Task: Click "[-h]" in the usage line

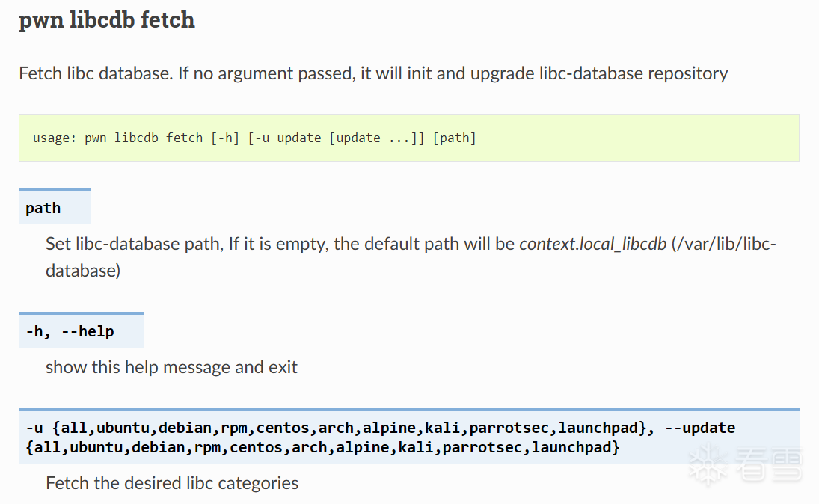Action: click(225, 138)
